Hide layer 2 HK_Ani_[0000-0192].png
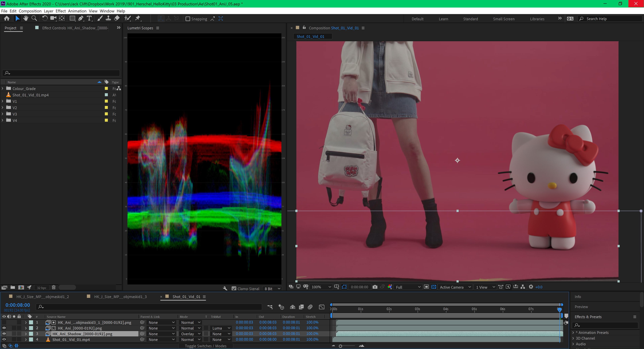The image size is (644, 349). click(4, 328)
